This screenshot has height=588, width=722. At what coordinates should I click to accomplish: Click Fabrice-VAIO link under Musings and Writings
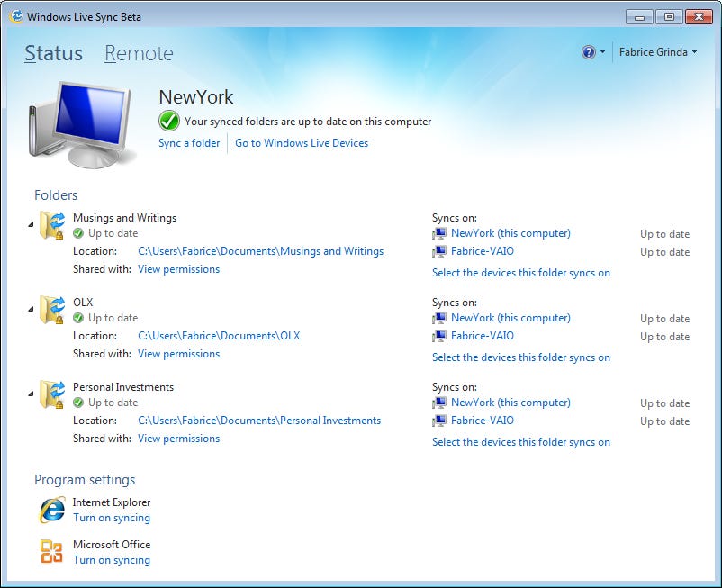tap(483, 251)
